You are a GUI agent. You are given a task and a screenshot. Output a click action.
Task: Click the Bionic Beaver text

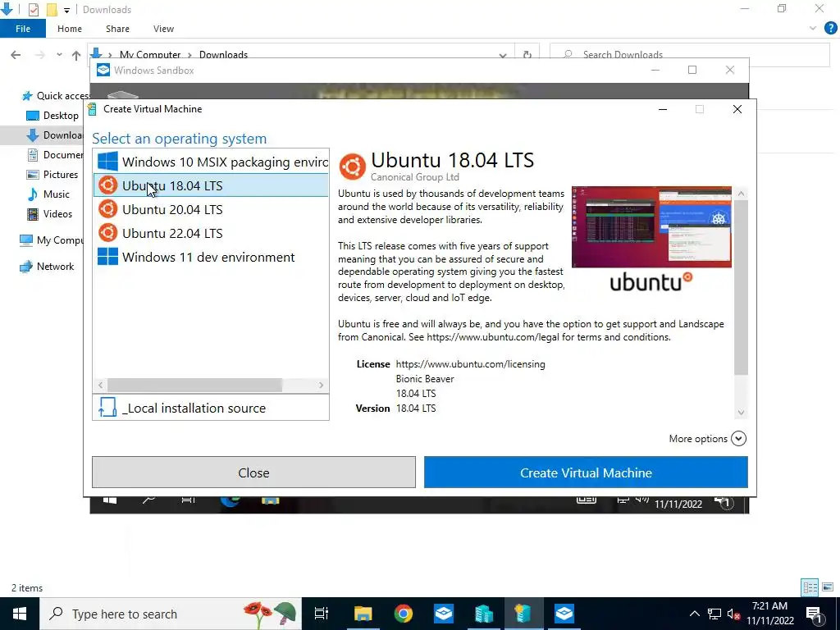(x=425, y=379)
